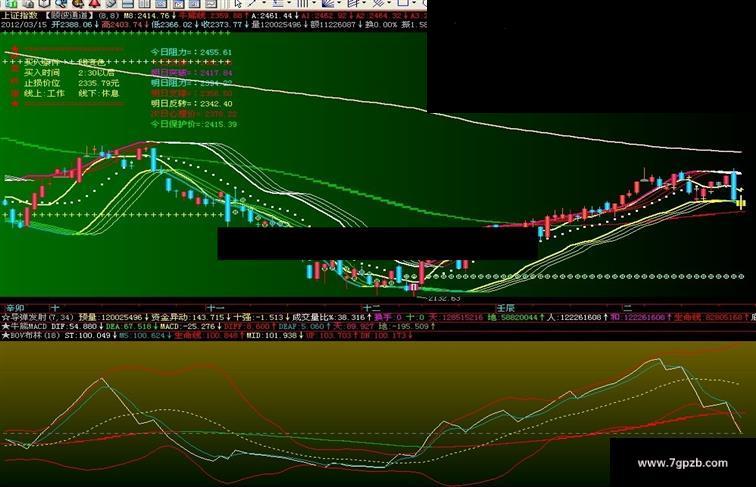Click the 今日保护价 label on chart

(x=194, y=124)
